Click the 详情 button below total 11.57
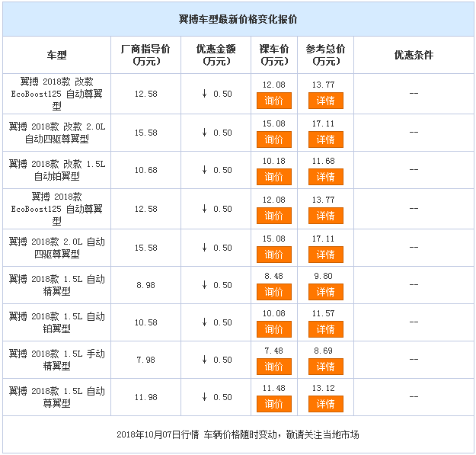This screenshot has width=476, height=455. coord(326,329)
